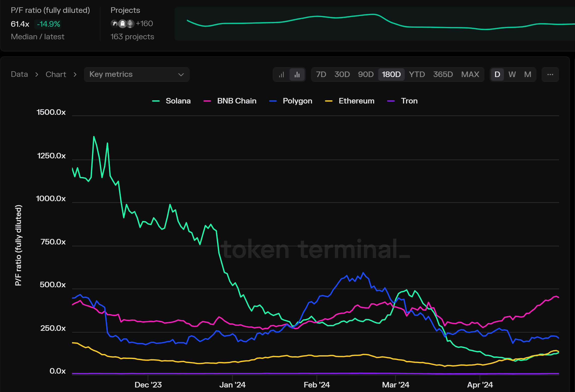Image resolution: width=575 pixels, height=392 pixels.
Task: Open the three-dot more options menu
Action: (550, 75)
